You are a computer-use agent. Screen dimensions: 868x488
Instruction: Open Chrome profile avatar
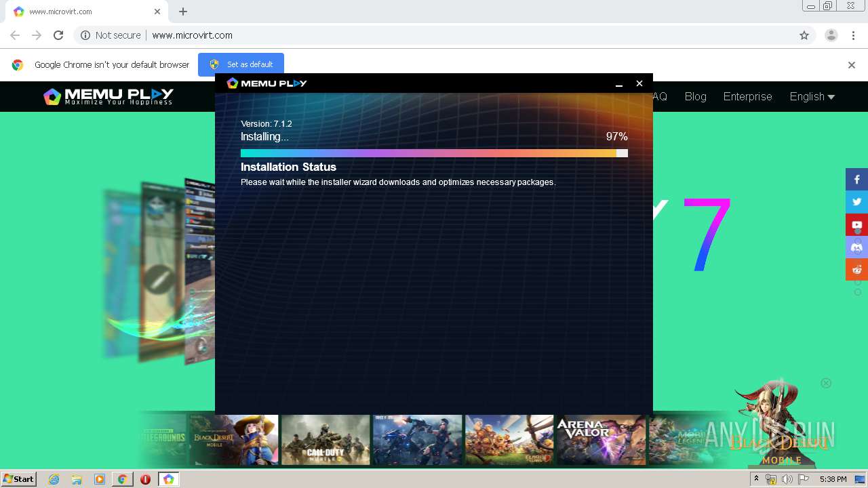point(831,35)
